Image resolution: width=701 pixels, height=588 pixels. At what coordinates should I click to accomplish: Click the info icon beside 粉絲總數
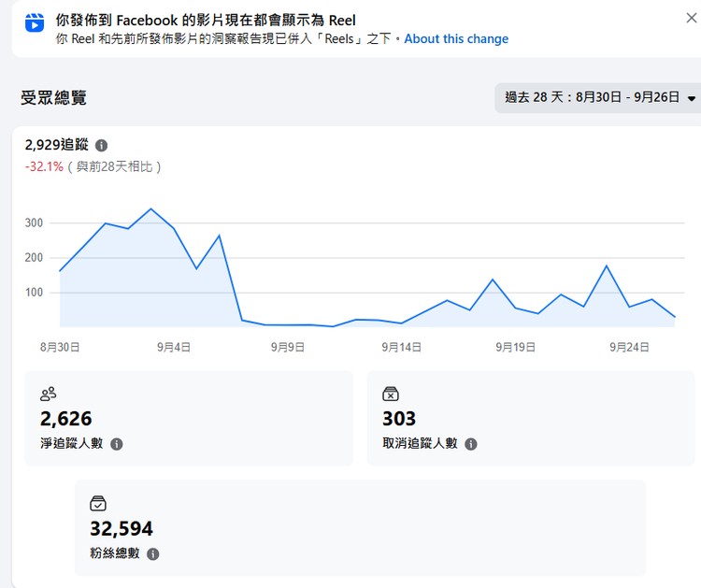(153, 554)
